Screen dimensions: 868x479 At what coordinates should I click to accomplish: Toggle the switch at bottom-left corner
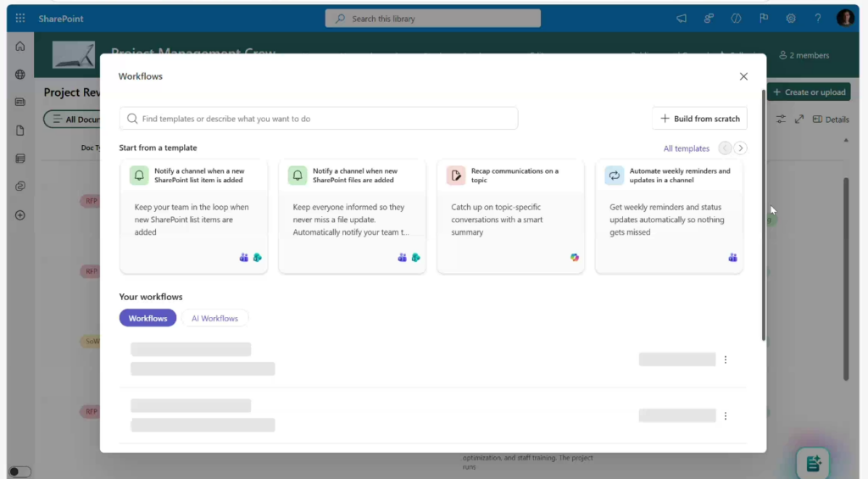coord(19,471)
